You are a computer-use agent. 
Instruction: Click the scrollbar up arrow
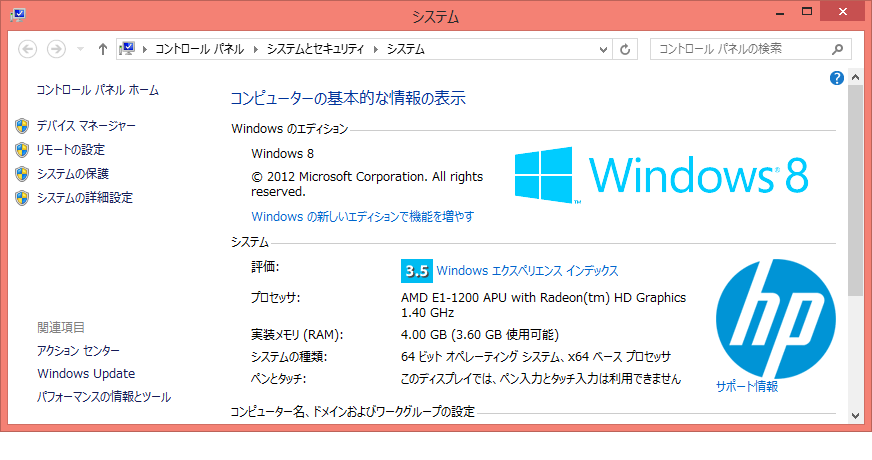click(855, 78)
